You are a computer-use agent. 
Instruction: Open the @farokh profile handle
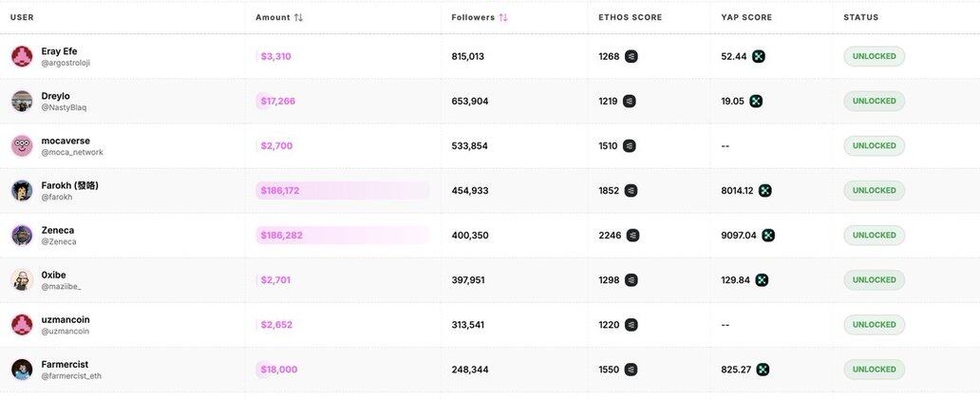(56, 197)
